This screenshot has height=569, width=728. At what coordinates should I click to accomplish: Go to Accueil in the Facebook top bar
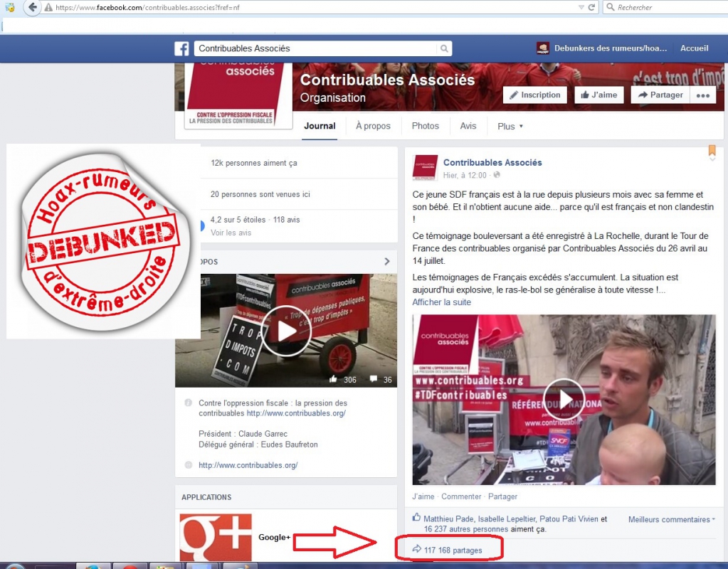point(694,48)
